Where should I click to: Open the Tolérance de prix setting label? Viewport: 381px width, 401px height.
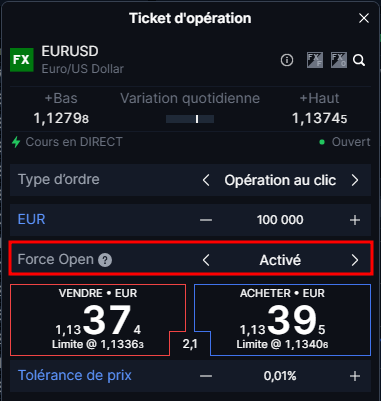[x=75, y=376]
